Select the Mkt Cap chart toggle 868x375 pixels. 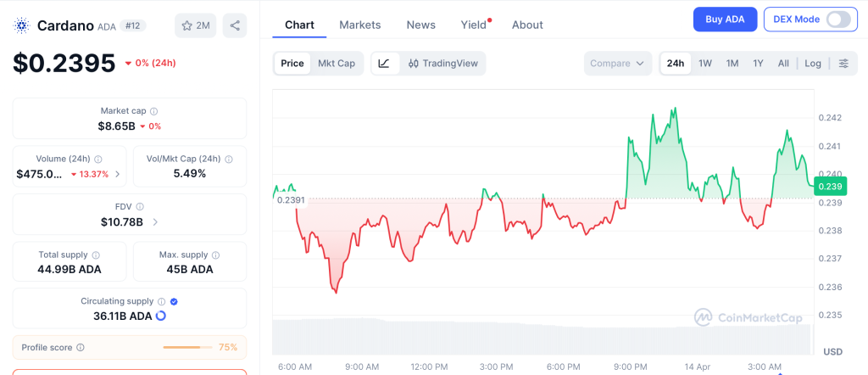click(x=337, y=64)
